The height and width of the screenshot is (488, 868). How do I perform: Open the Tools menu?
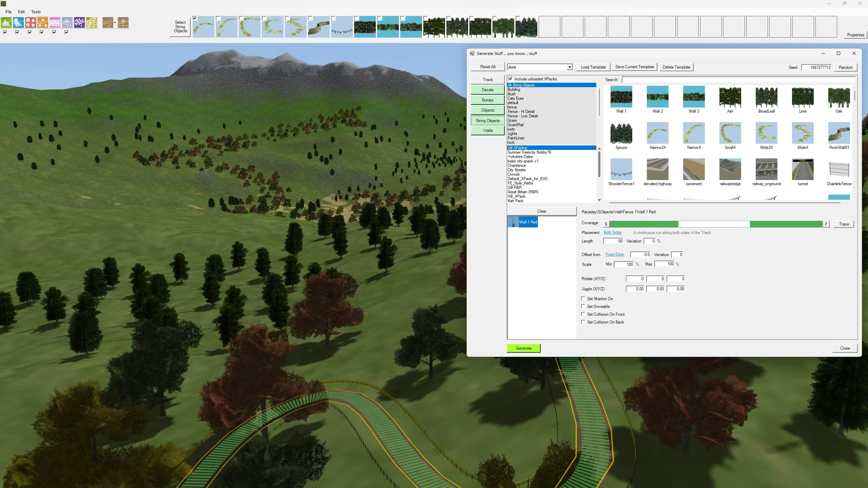point(36,12)
